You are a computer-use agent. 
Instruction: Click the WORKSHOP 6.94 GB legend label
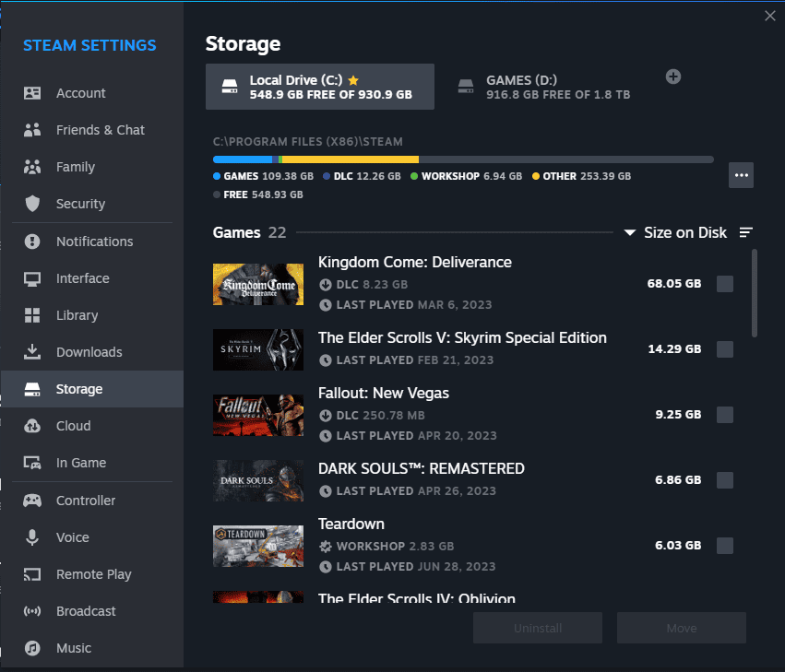[x=471, y=176]
